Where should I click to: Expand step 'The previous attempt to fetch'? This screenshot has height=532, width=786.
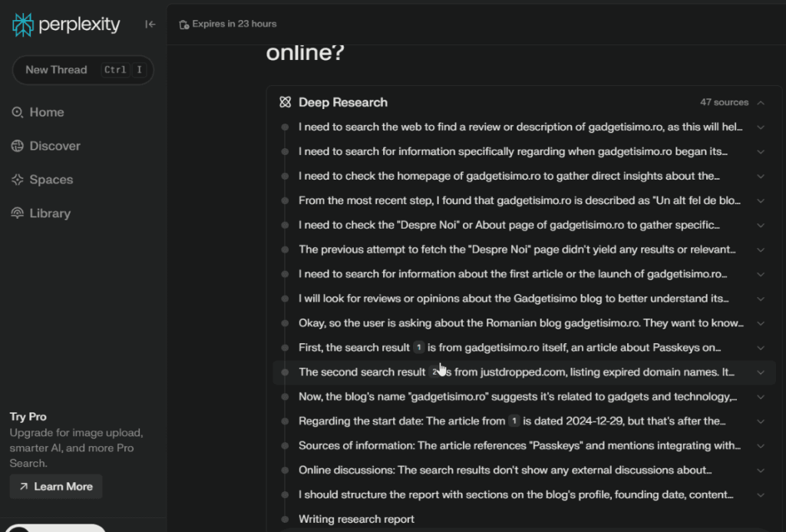pyautogui.click(x=761, y=250)
